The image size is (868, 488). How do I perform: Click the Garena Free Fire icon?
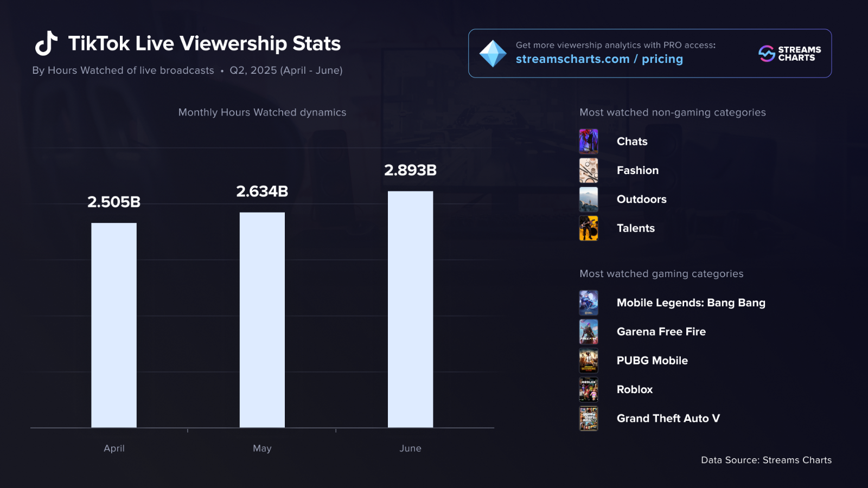point(589,332)
